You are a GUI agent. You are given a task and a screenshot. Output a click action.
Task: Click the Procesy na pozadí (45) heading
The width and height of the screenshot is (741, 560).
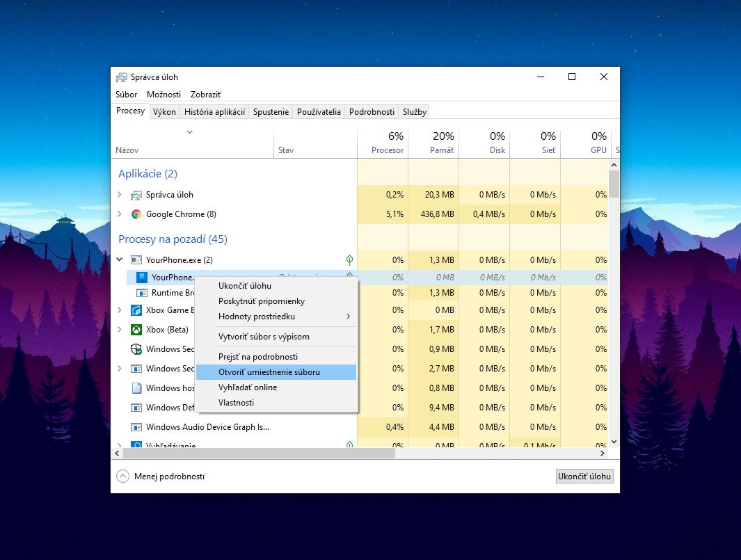coord(173,239)
